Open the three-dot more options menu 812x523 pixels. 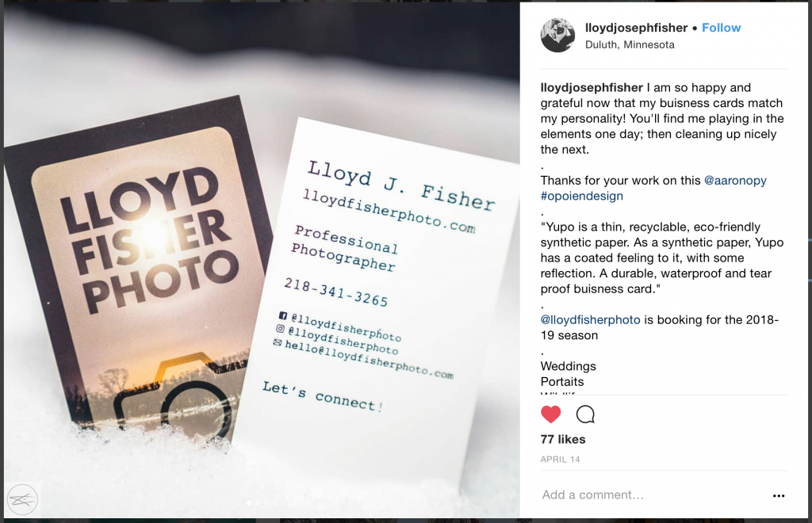pyautogui.click(x=779, y=495)
